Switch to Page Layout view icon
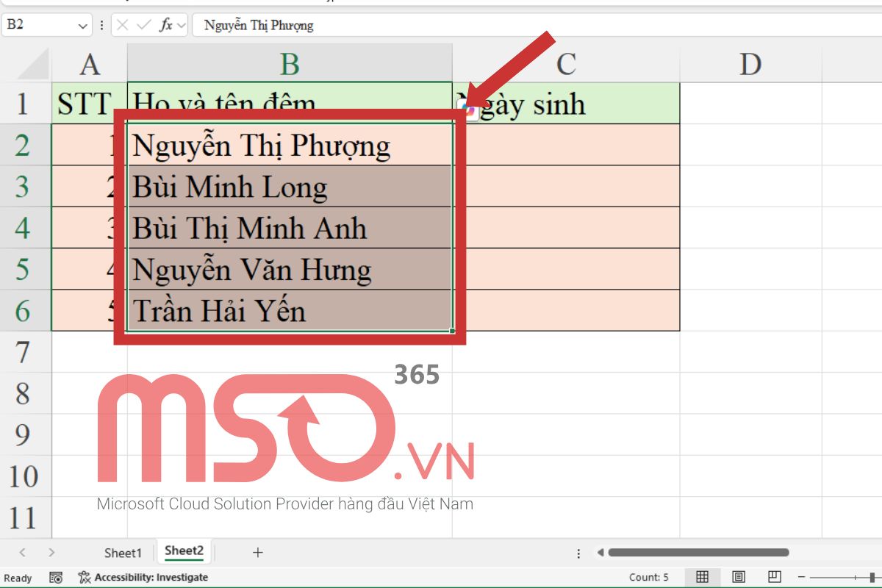 [x=739, y=577]
